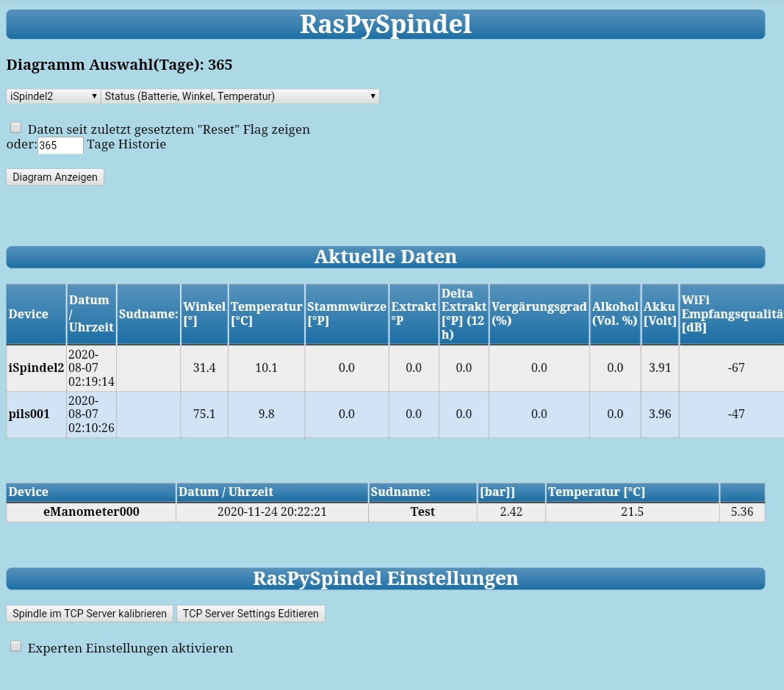The width and height of the screenshot is (784, 690).
Task: Click Spindle im TCP Server kalibrieren button
Action: (90, 614)
